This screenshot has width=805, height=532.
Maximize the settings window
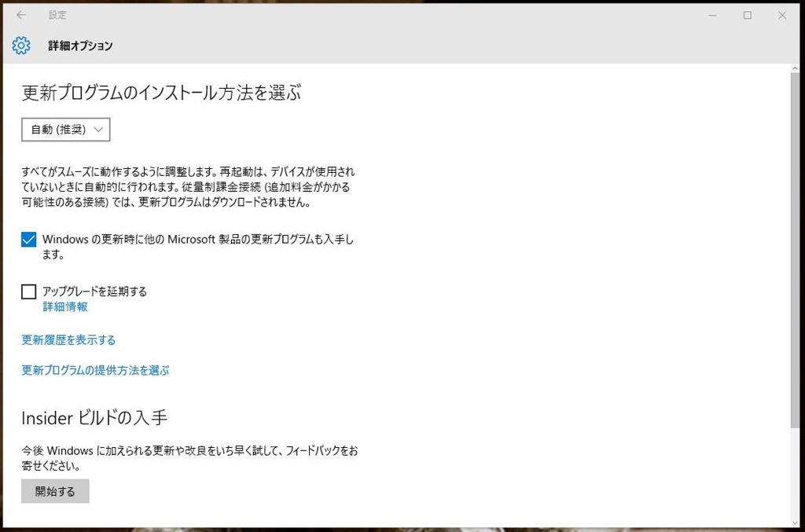[748, 16]
